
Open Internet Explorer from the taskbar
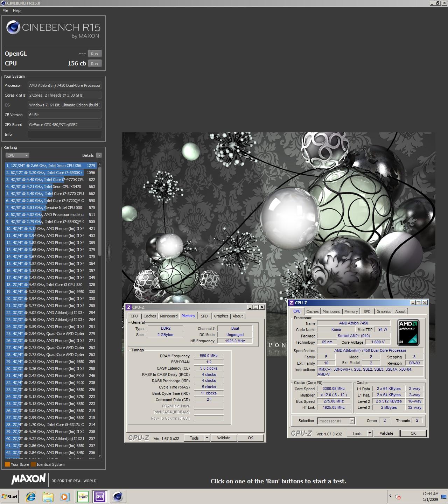31,496
